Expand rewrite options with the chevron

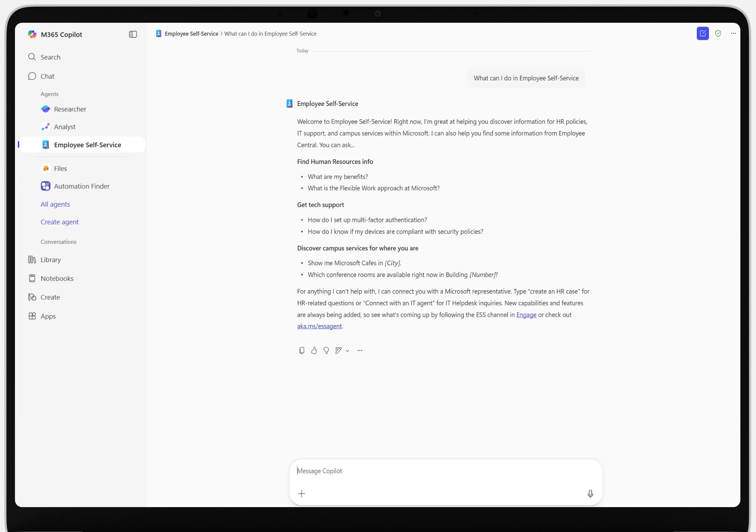click(348, 351)
